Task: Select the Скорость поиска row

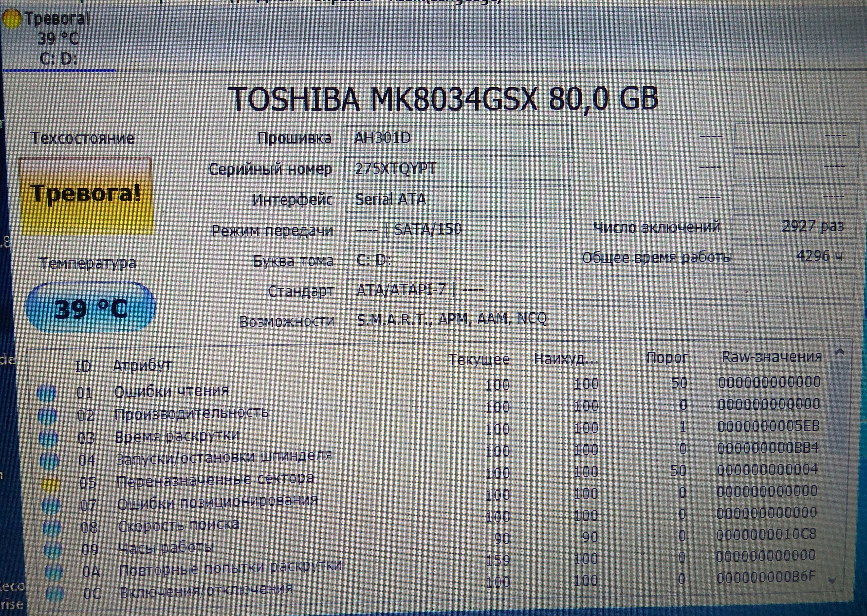Action: pos(430,520)
